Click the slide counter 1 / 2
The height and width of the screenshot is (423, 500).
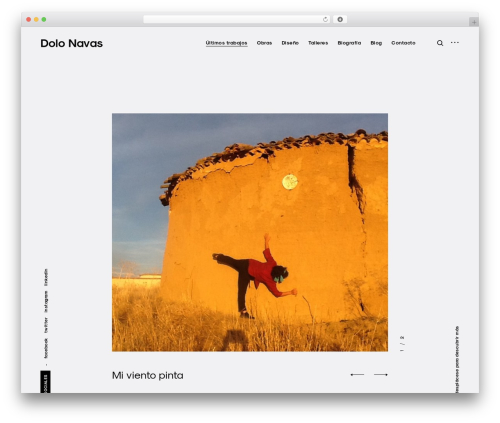click(402, 344)
